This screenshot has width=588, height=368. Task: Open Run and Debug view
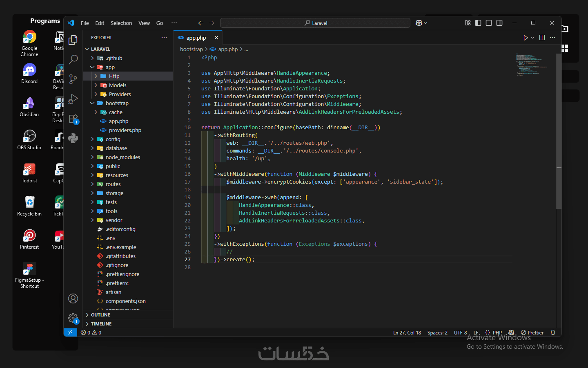coord(73,99)
